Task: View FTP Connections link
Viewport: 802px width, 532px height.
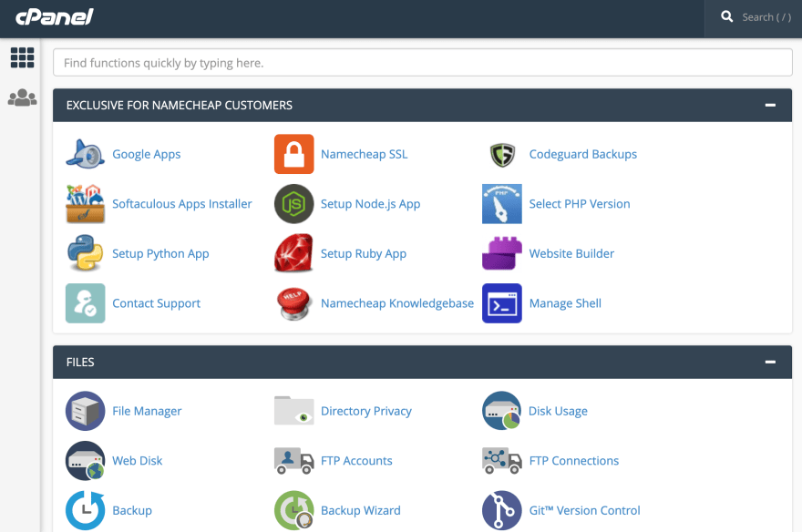Action: 574,461
